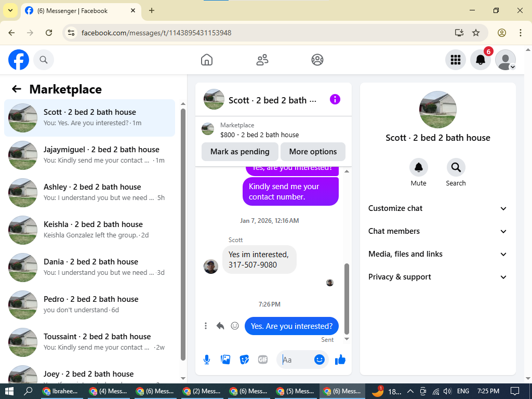Click the voice clip microphone icon
The image size is (532, 399).
(207, 360)
